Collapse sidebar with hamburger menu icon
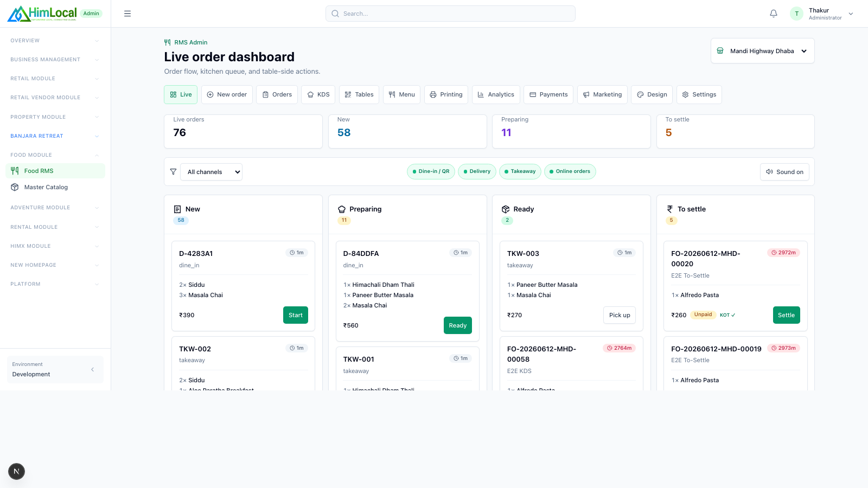This screenshot has height=488, width=868. click(127, 14)
